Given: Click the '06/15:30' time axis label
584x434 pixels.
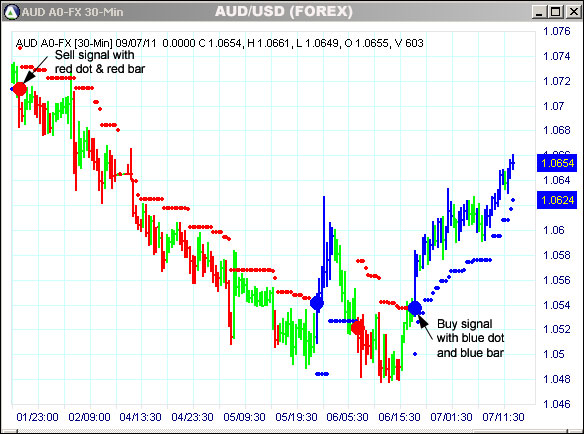Looking at the screenshot, I should click(399, 417).
